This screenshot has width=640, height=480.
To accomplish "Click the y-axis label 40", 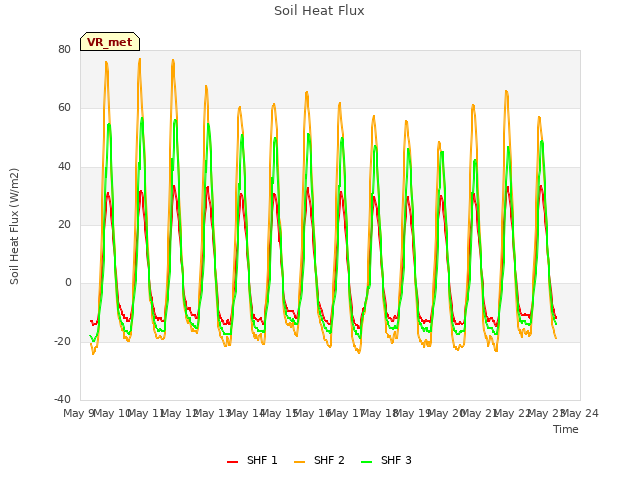I will coord(64,166).
